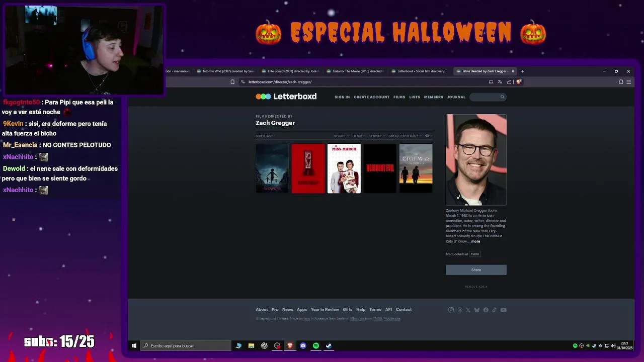Viewport: 644px width, 362px height.
Task: Expand the GENRE filter dropdown
Action: pos(359,136)
